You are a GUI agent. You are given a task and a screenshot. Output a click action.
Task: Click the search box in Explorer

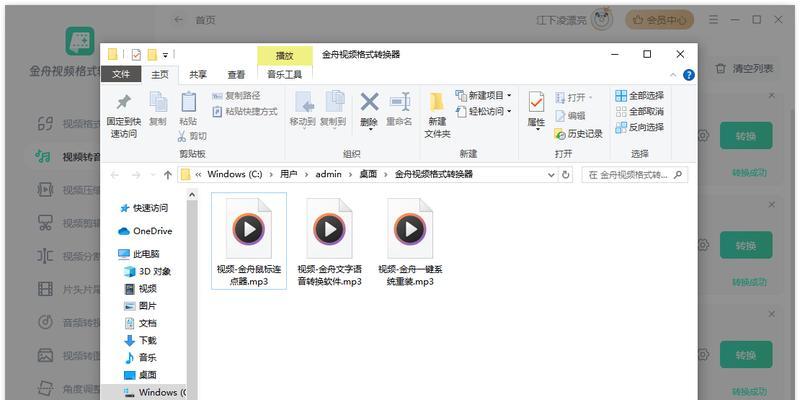click(x=635, y=175)
